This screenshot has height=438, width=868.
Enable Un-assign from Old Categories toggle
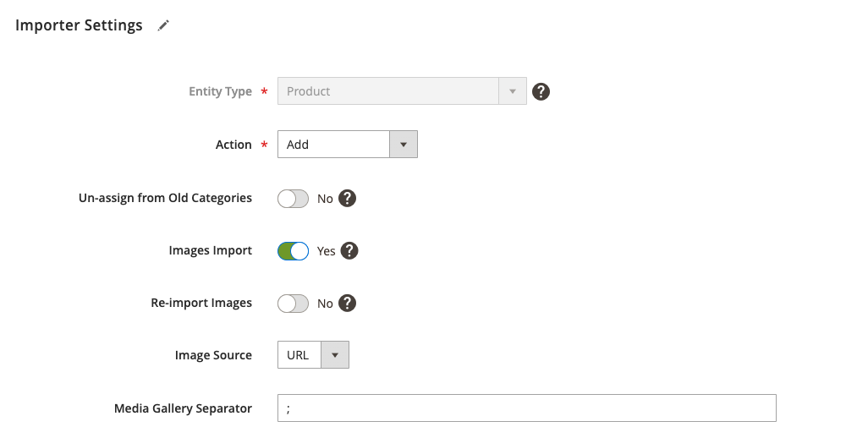293,199
